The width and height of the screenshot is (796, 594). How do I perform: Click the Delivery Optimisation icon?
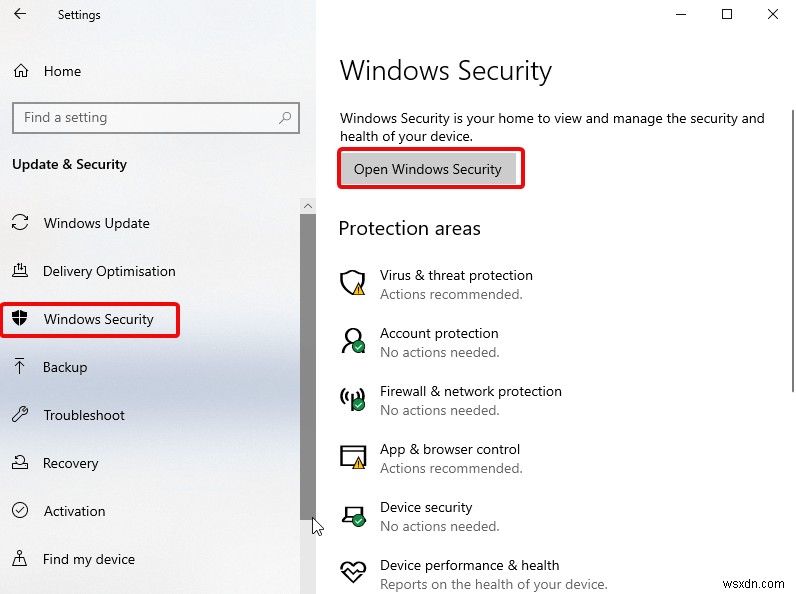coord(20,271)
